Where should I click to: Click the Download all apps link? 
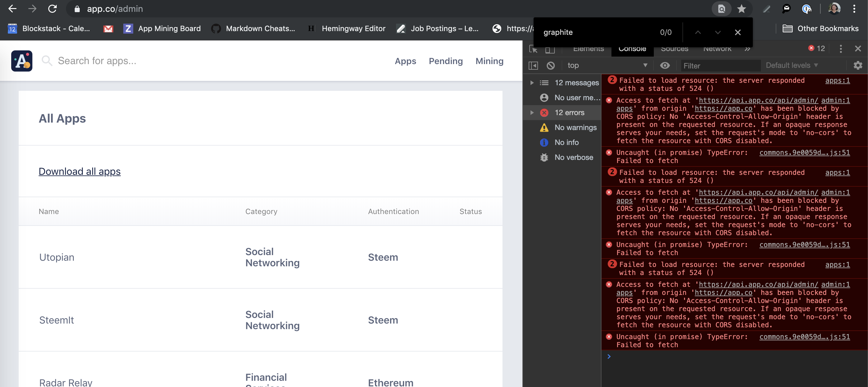[x=79, y=171]
